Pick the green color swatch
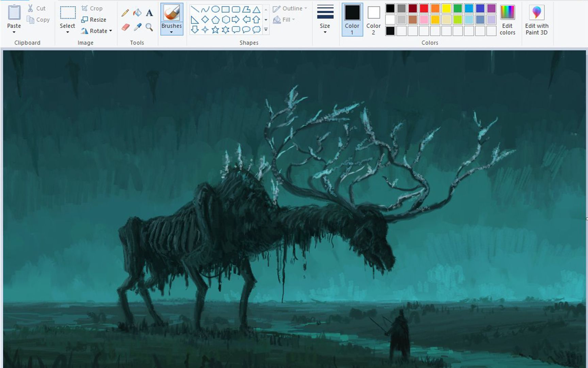588x368 pixels. 458,8
